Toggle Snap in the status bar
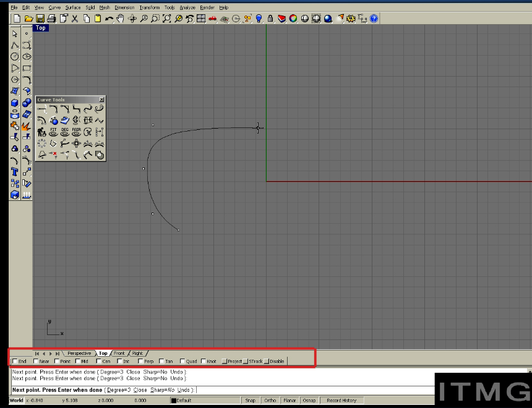532x408 pixels. click(x=251, y=401)
